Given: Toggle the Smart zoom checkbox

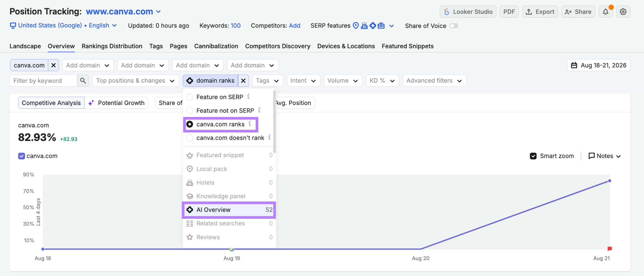Looking at the screenshot, I should [x=533, y=156].
